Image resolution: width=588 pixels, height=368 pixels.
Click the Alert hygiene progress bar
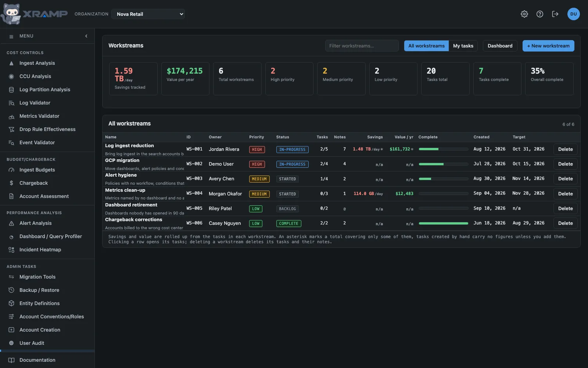(x=444, y=179)
